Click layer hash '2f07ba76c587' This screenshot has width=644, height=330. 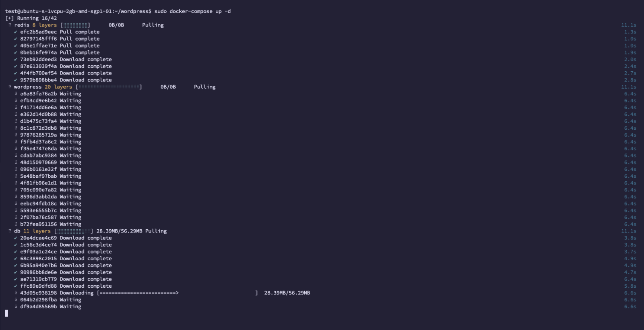tap(39, 217)
